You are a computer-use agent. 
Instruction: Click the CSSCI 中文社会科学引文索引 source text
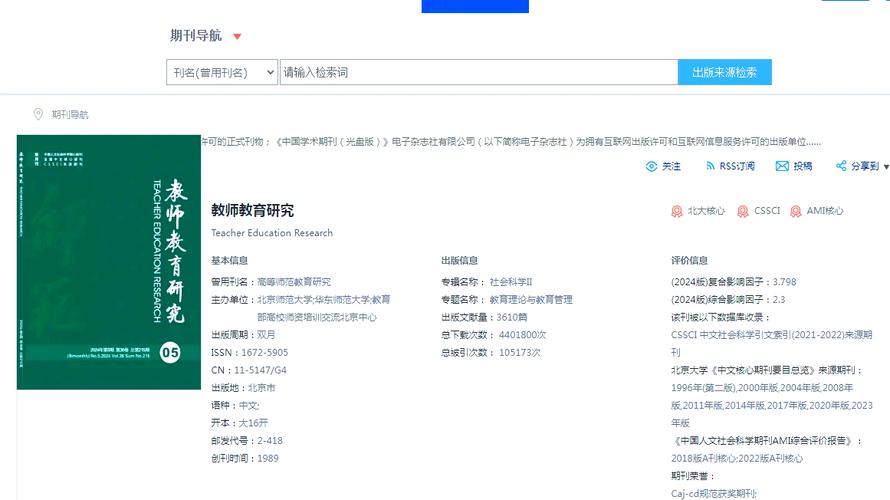pyautogui.click(x=771, y=343)
